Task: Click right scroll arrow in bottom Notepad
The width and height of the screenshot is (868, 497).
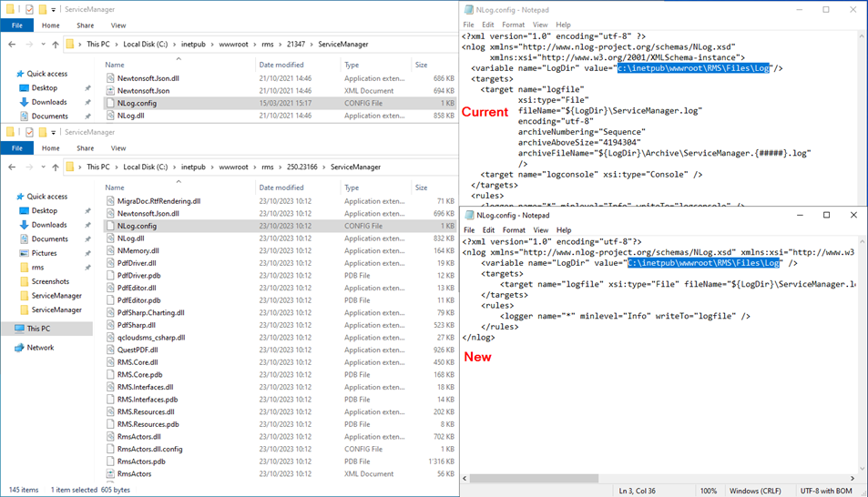Action: pyautogui.click(x=853, y=478)
